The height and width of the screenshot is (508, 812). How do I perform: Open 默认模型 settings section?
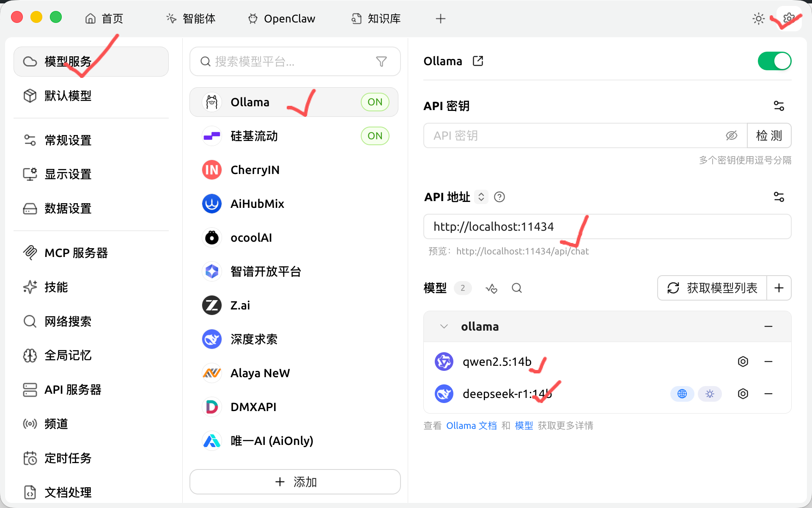tap(91, 96)
